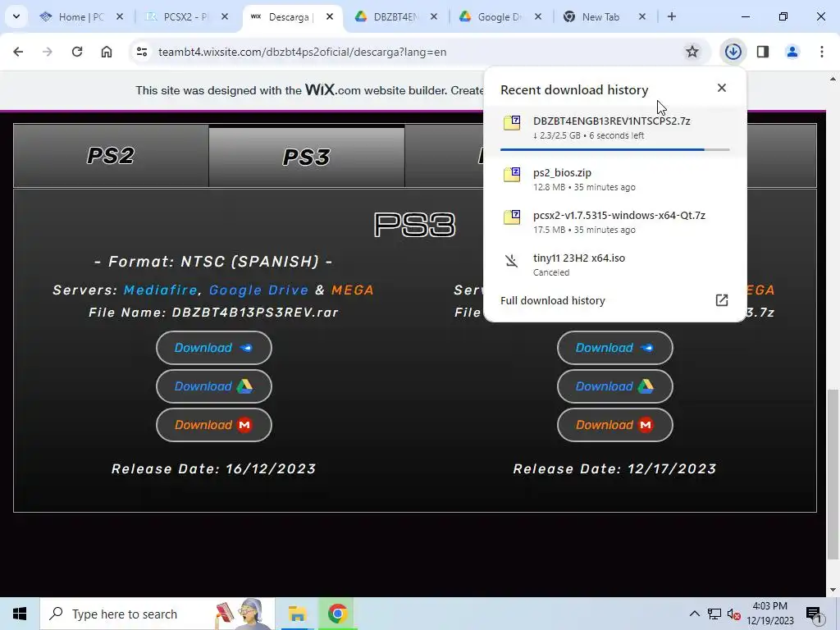The image size is (840, 630).
Task: Download Spanish version from Google Drive button
Action: (x=214, y=386)
